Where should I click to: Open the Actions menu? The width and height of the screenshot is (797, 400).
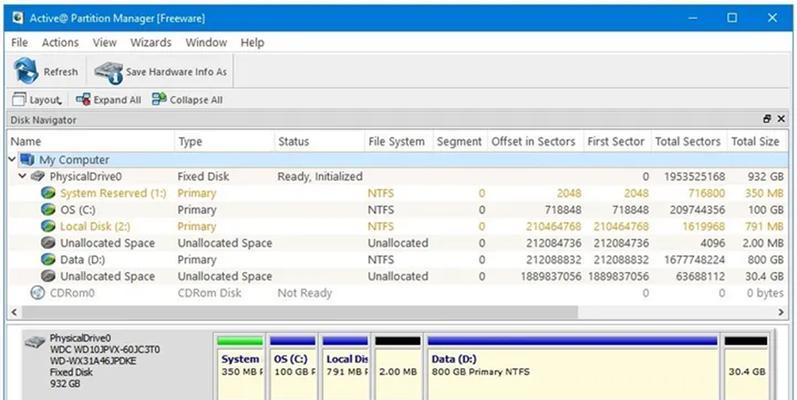(x=60, y=43)
